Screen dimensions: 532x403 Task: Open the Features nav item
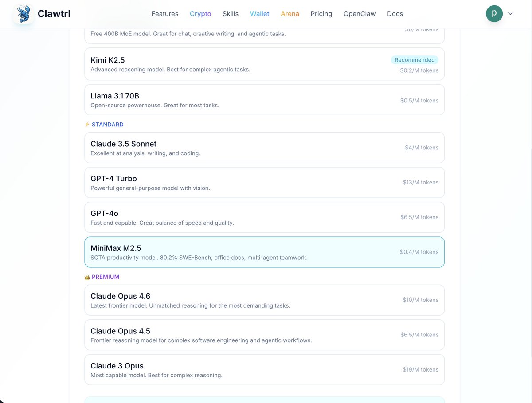click(x=165, y=14)
